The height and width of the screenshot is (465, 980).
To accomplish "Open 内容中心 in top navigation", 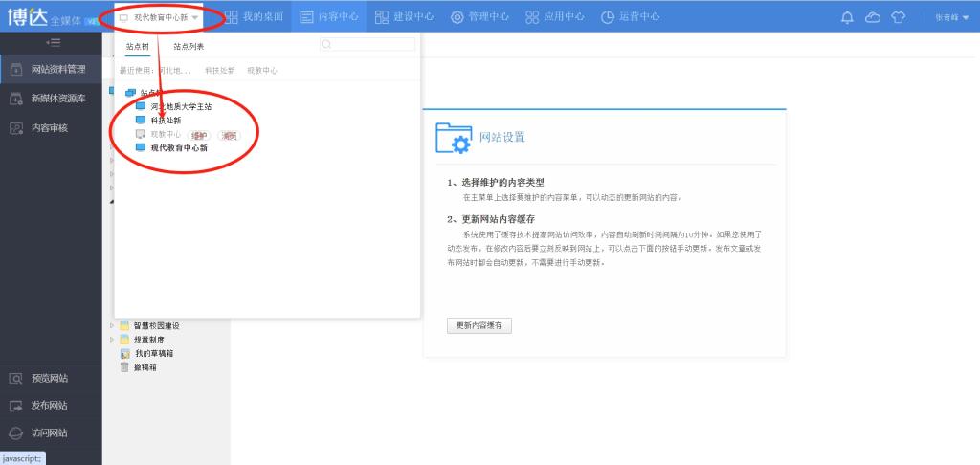I will pyautogui.click(x=328, y=17).
